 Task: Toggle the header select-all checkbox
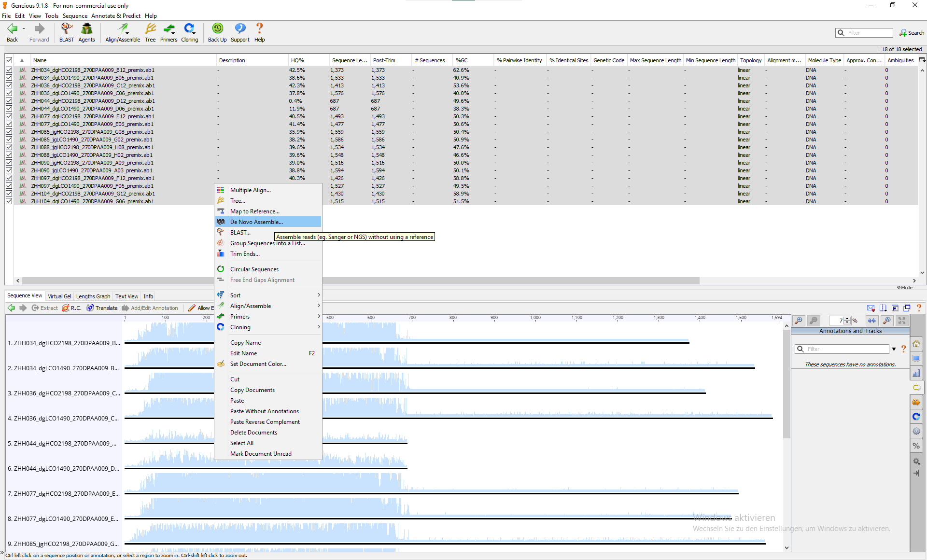(x=9, y=60)
